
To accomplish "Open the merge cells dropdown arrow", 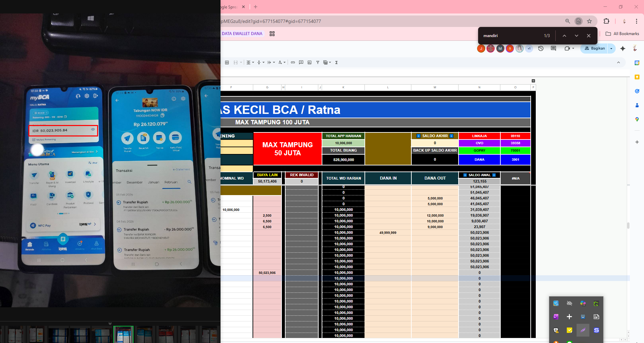I will click(241, 62).
